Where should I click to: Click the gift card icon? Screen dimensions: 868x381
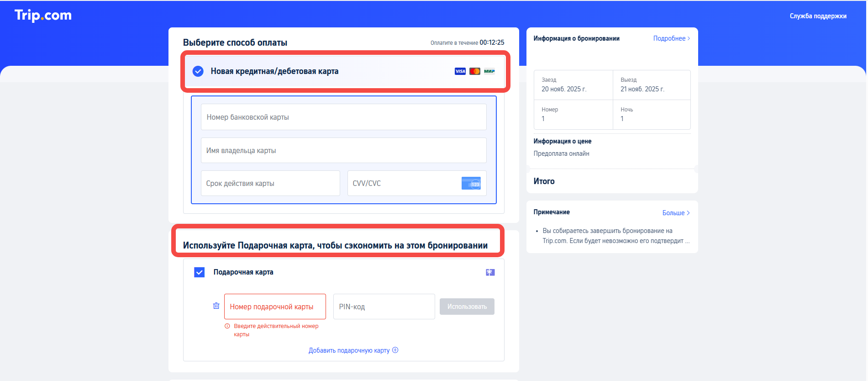tap(490, 272)
